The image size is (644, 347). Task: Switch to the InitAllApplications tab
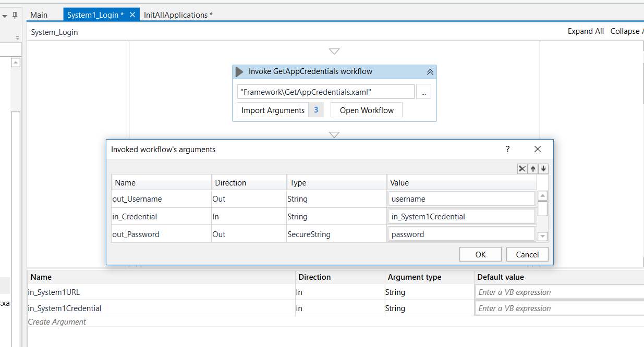tap(178, 15)
